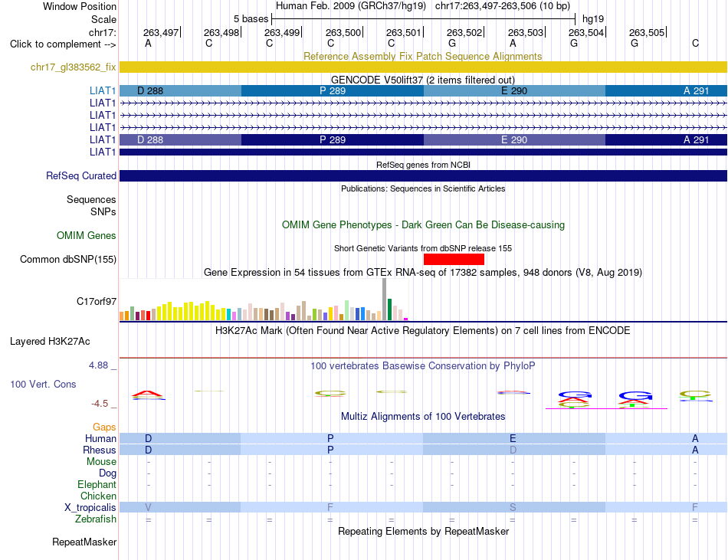The width and height of the screenshot is (728, 560).
Task: Click the Sequences SNPs track label
Action: (91, 205)
